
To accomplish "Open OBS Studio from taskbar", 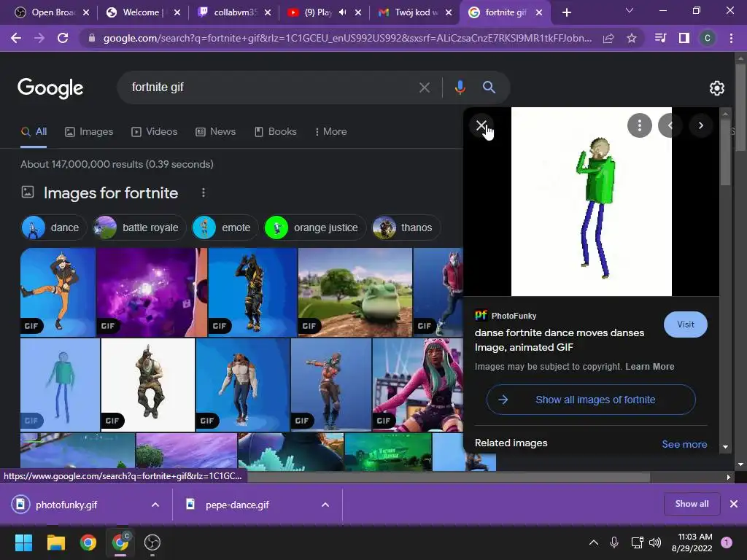I will pyautogui.click(x=152, y=542).
